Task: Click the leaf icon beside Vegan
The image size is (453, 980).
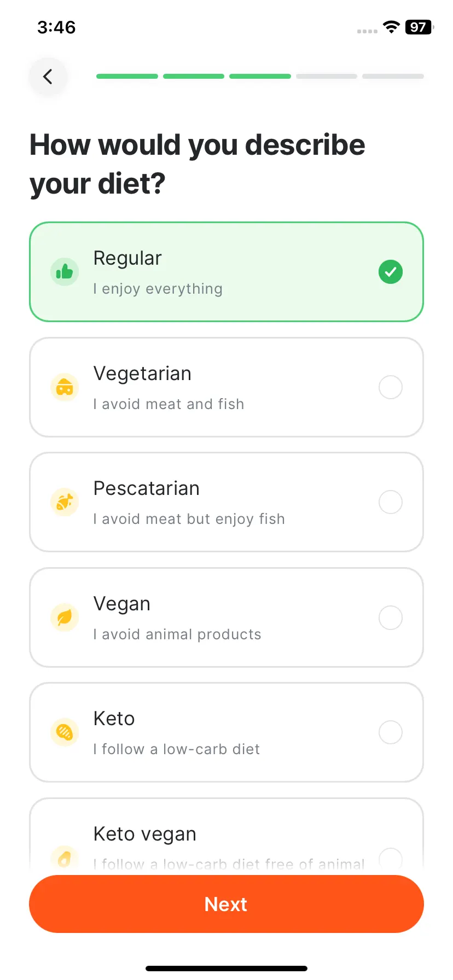Action: (x=65, y=617)
